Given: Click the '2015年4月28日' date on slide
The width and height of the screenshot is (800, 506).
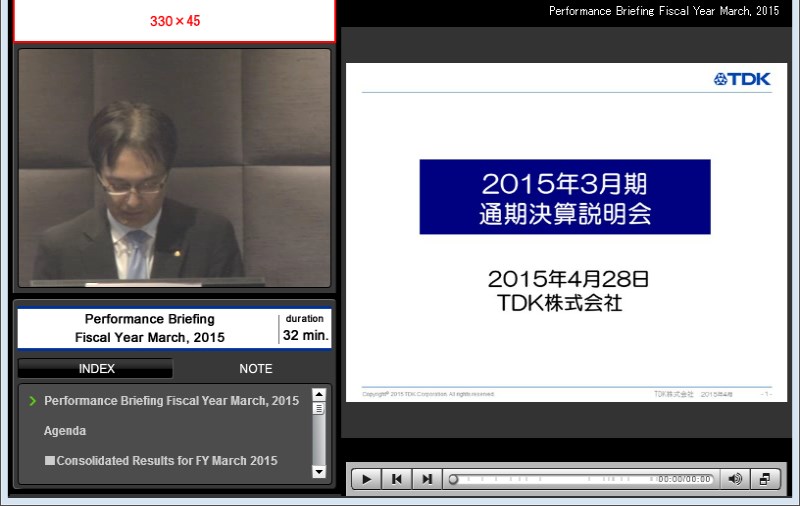Looking at the screenshot, I should click(568, 279).
